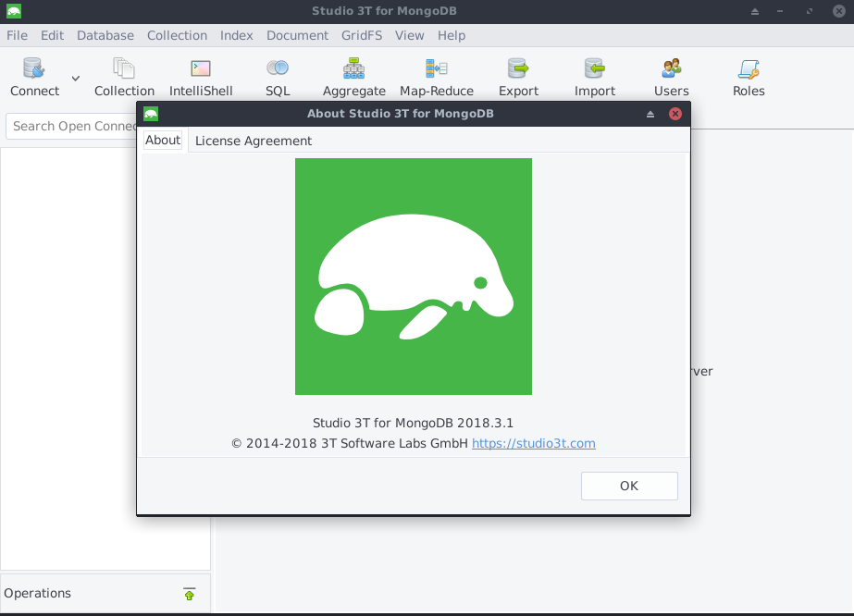Close the About Studio 3T dialog
The height and width of the screenshot is (616, 854).
675,114
